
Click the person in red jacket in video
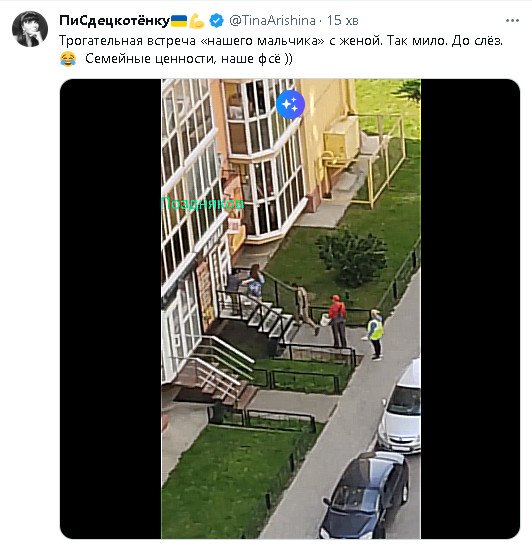(338, 321)
